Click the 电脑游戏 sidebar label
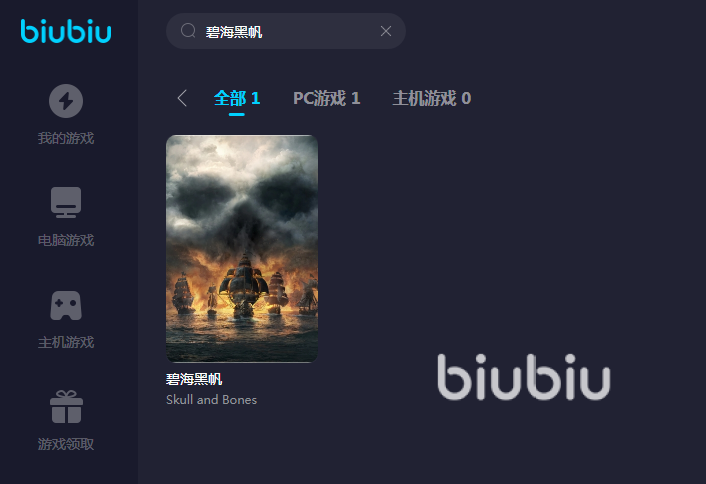The image size is (706, 484). point(66,240)
